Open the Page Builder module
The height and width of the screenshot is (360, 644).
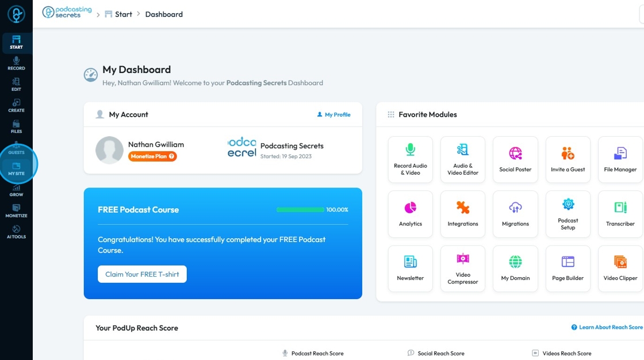[x=568, y=269]
